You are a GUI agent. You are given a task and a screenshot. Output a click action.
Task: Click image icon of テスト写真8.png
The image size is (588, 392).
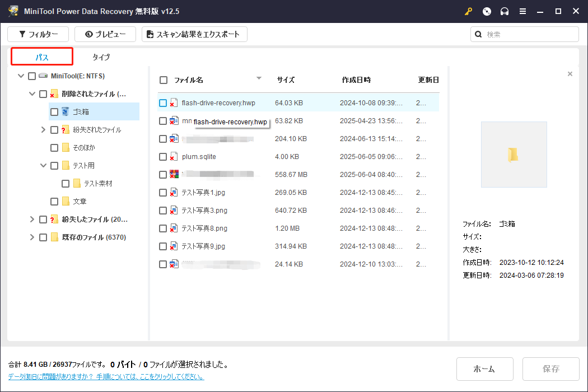[x=174, y=228]
